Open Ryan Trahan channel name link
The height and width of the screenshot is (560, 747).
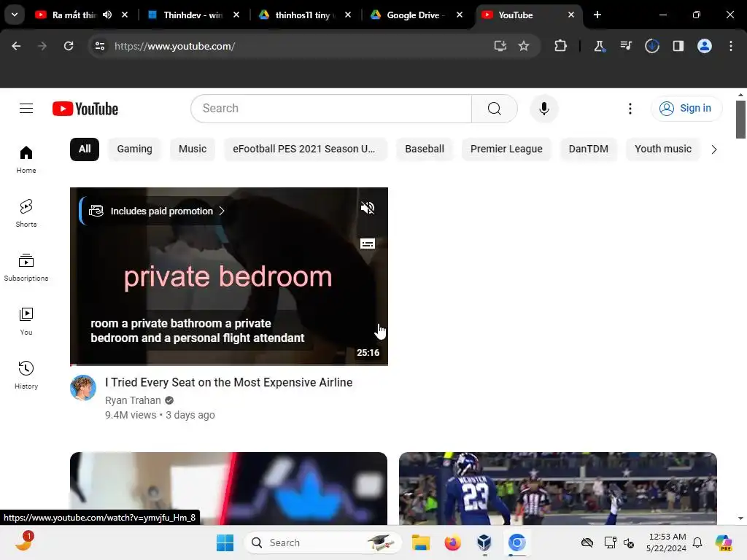tap(133, 400)
